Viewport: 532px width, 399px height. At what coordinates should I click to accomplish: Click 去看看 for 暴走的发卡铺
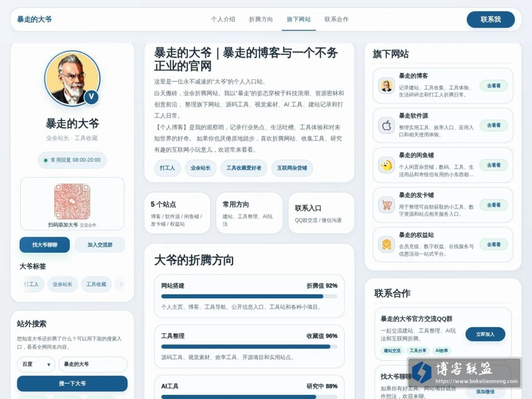click(x=494, y=205)
